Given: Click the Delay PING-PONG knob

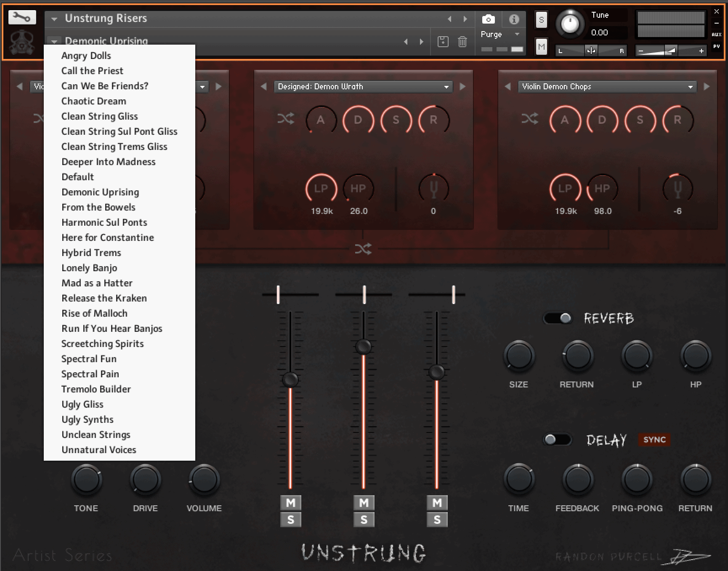Looking at the screenshot, I should [x=637, y=479].
